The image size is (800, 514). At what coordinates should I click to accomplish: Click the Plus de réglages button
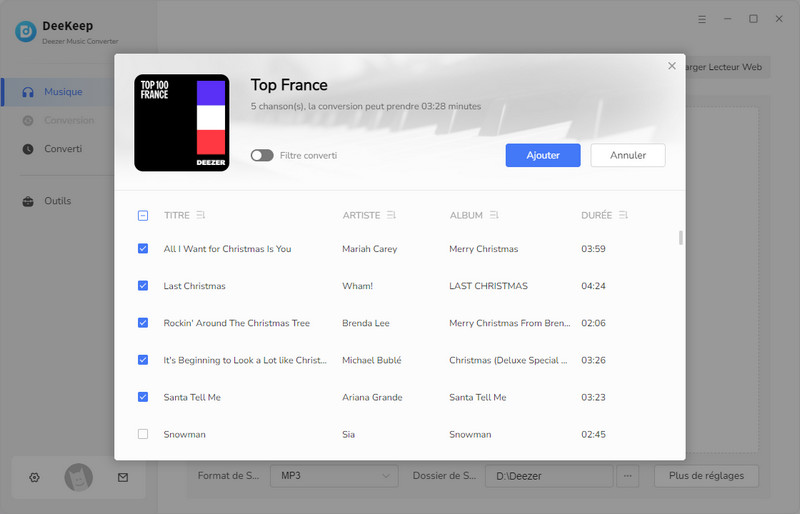click(x=706, y=476)
